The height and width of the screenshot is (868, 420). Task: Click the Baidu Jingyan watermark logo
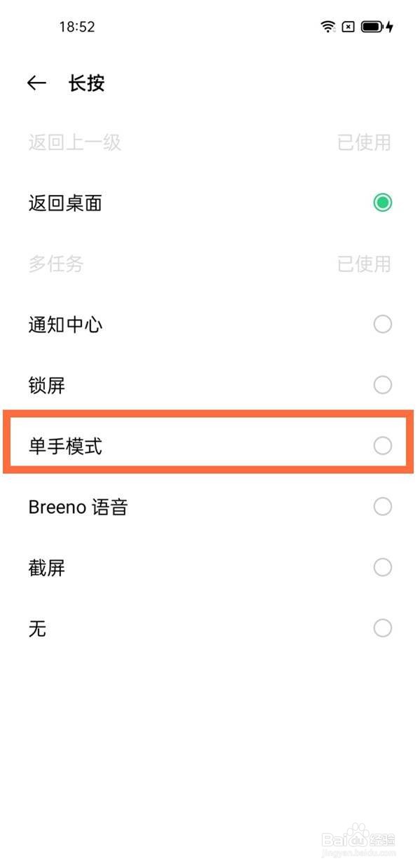[x=360, y=841]
